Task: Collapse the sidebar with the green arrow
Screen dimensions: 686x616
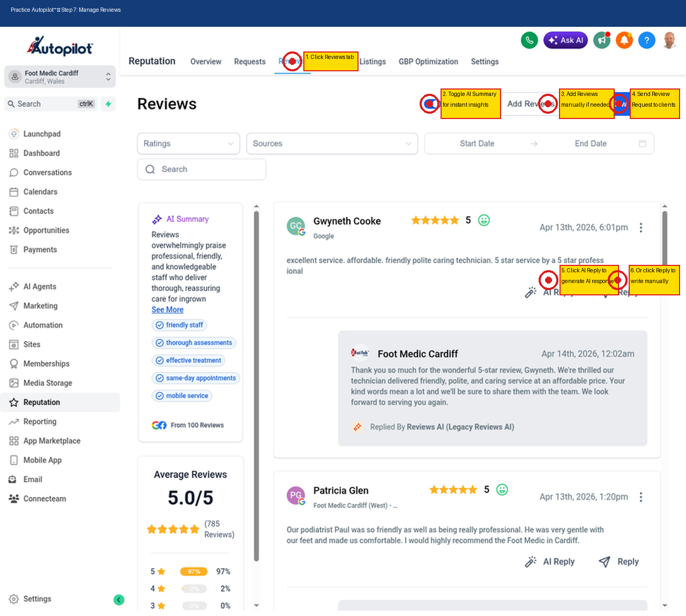Action: [x=119, y=600]
